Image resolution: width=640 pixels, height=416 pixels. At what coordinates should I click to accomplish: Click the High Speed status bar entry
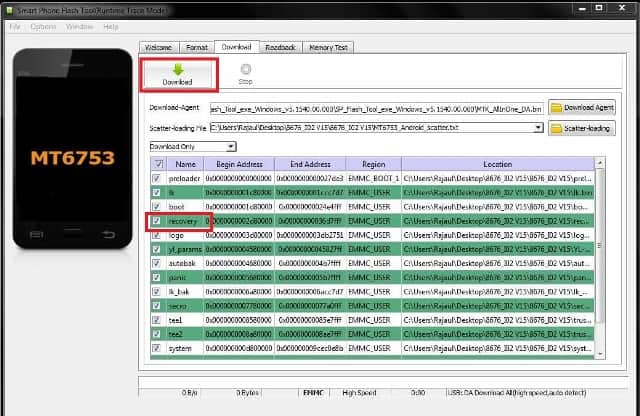tap(359, 393)
